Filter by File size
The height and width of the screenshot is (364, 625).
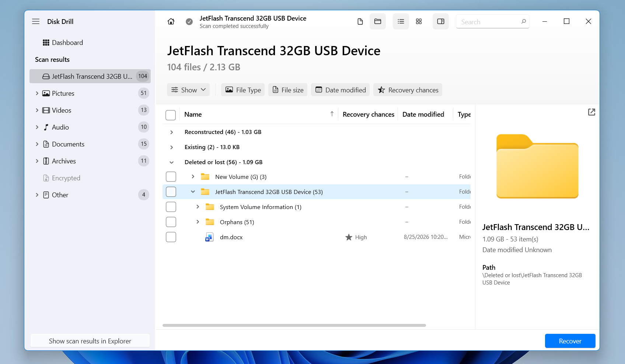[288, 90]
